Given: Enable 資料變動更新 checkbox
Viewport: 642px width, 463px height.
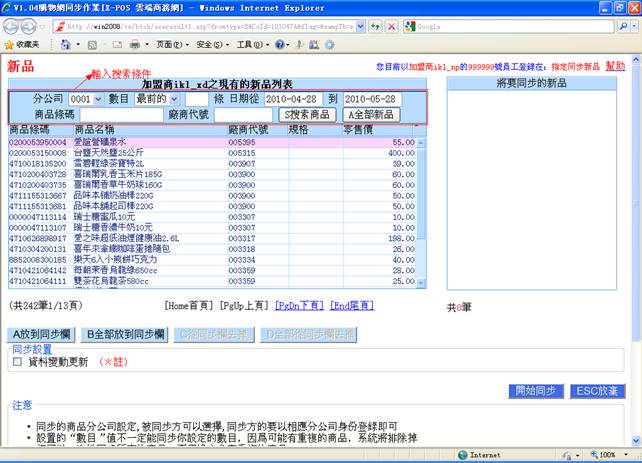Looking at the screenshot, I should tap(17, 362).
